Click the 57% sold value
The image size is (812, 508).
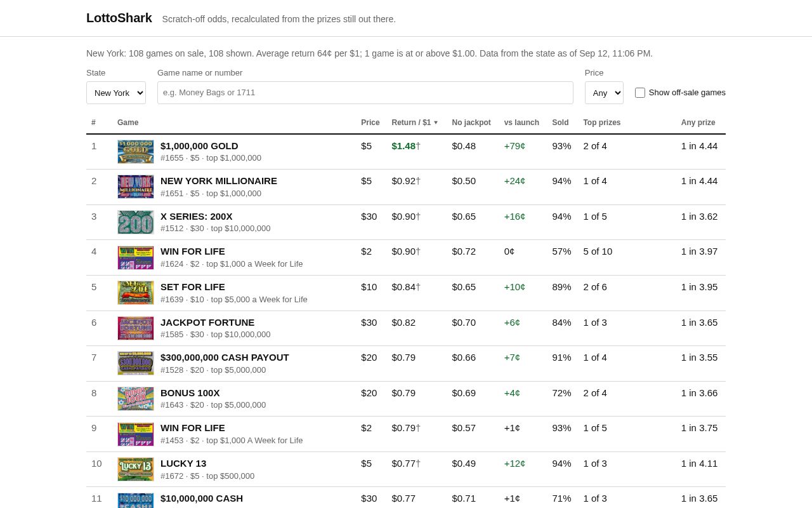click(561, 251)
